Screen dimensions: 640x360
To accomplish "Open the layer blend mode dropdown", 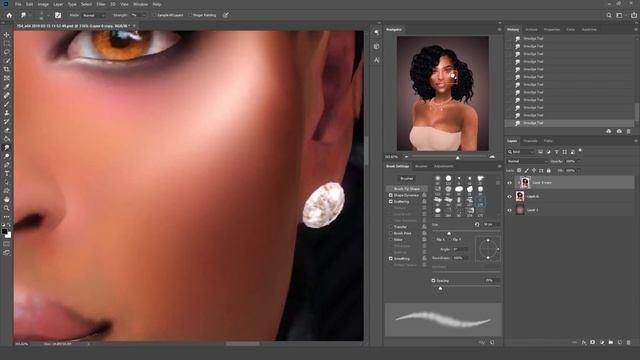I will [x=527, y=162].
